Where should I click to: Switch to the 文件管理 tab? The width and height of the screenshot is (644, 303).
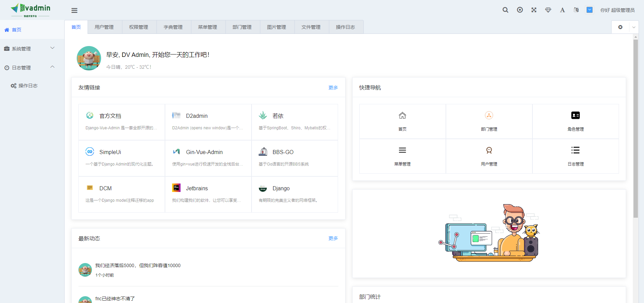pyautogui.click(x=311, y=27)
